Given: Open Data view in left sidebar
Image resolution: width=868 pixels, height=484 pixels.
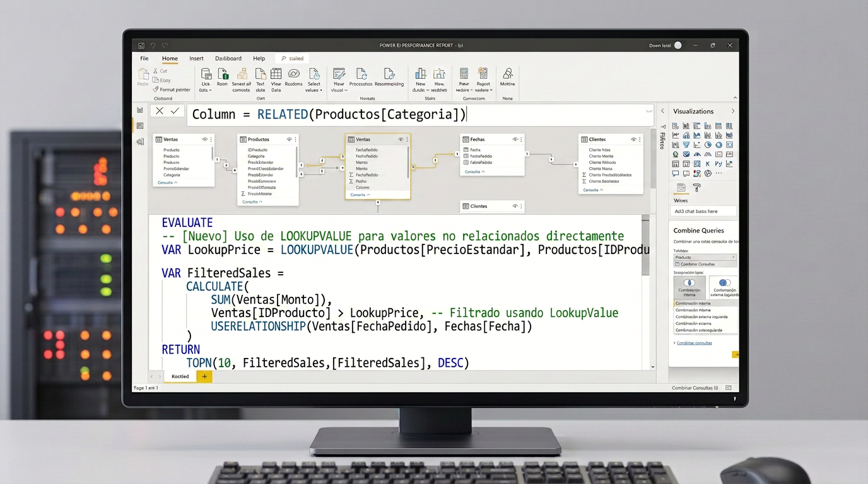Looking at the screenshot, I should [x=140, y=126].
